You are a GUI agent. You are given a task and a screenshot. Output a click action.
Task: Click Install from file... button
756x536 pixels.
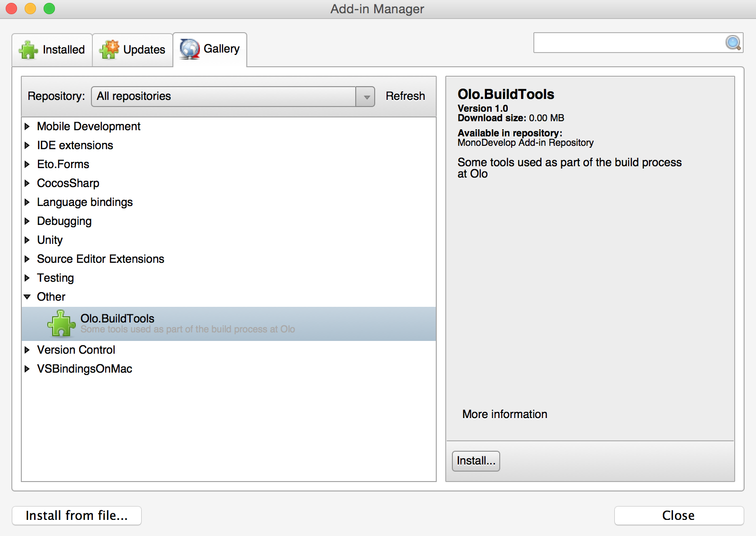coord(77,516)
